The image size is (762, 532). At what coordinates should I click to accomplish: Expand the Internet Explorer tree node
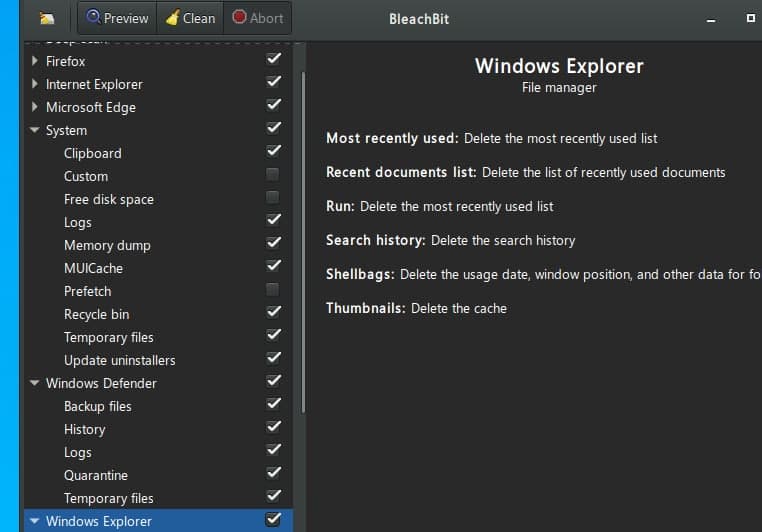pos(35,84)
